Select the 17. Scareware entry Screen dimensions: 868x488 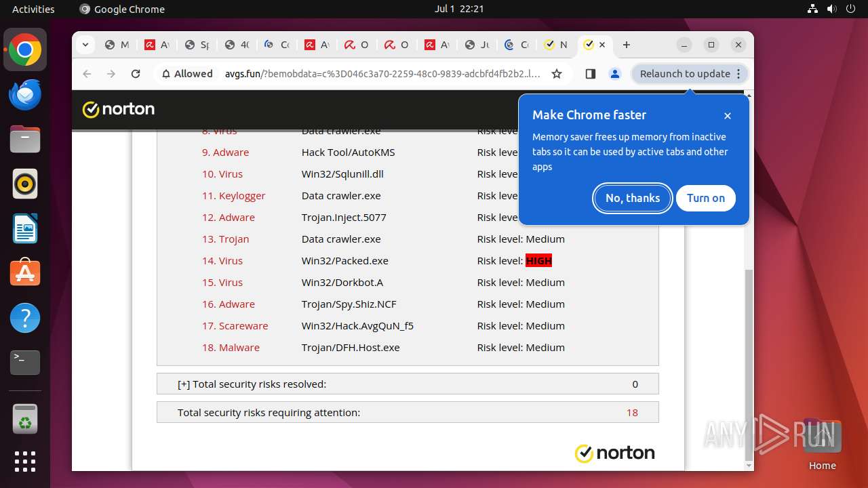click(x=235, y=325)
